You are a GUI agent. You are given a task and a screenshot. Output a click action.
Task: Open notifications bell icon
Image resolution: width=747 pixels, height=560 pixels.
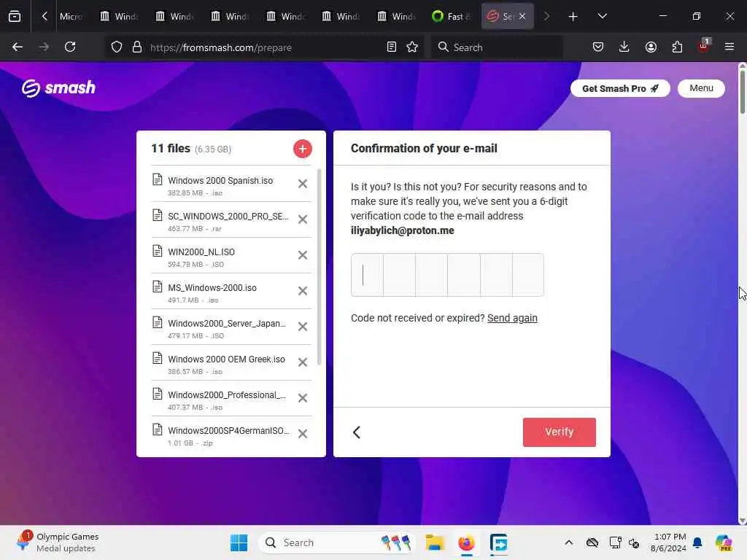pos(697,542)
